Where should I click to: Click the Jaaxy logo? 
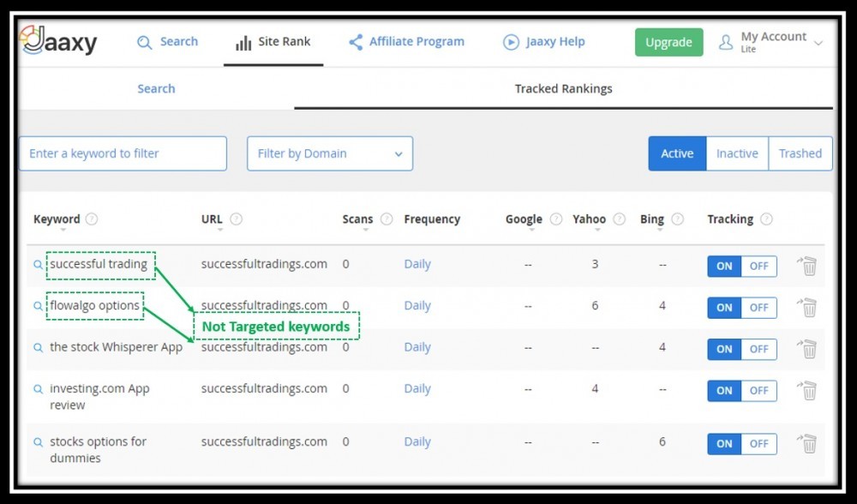[58, 40]
